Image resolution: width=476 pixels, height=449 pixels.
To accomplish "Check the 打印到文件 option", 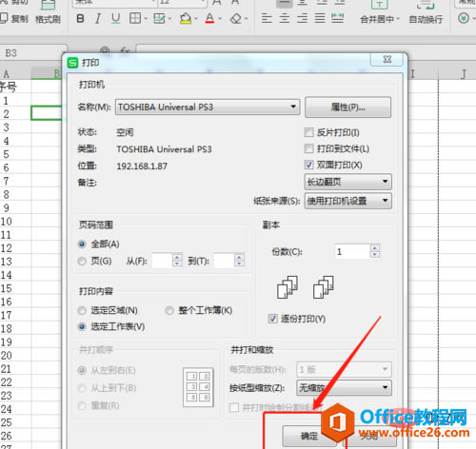I will click(308, 148).
